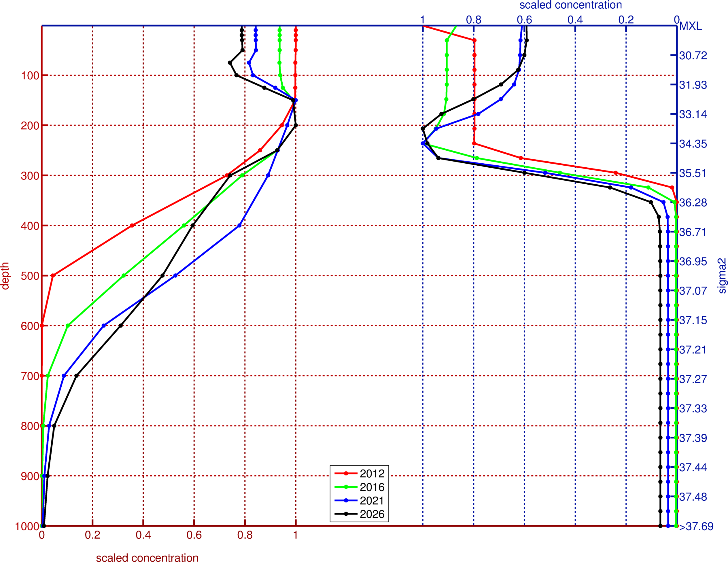Click the 2016 legend label
728x562 pixels.
point(372,487)
